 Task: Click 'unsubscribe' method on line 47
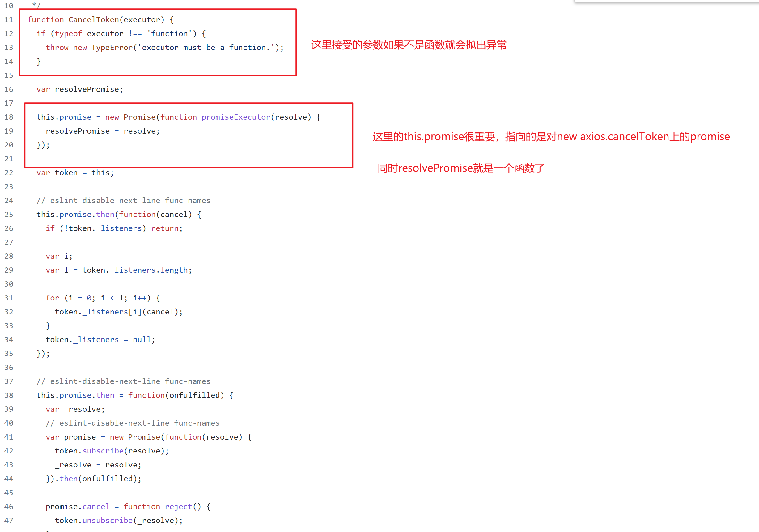click(x=108, y=521)
